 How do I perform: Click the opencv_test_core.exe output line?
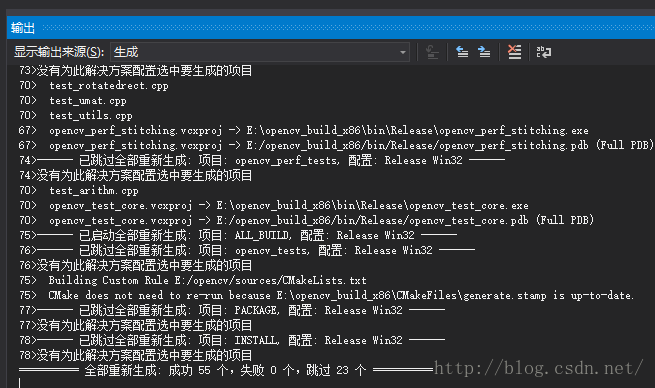point(274,205)
